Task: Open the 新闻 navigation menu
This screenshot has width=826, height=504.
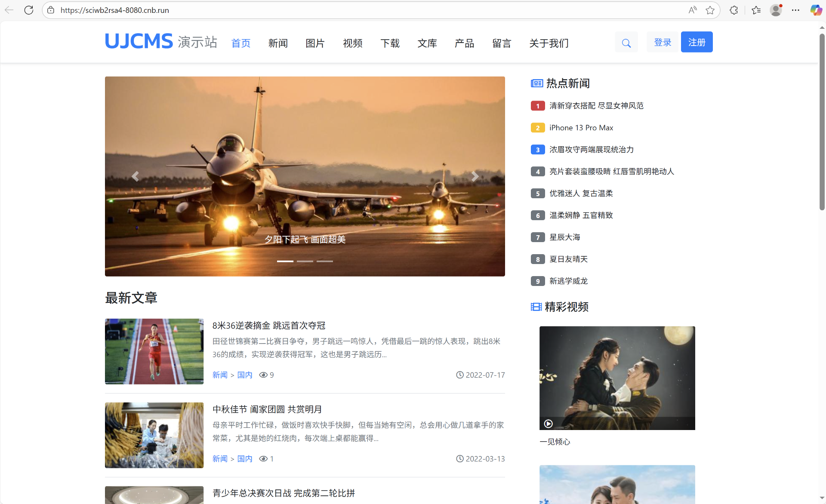Action: click(x=278, y=43)
